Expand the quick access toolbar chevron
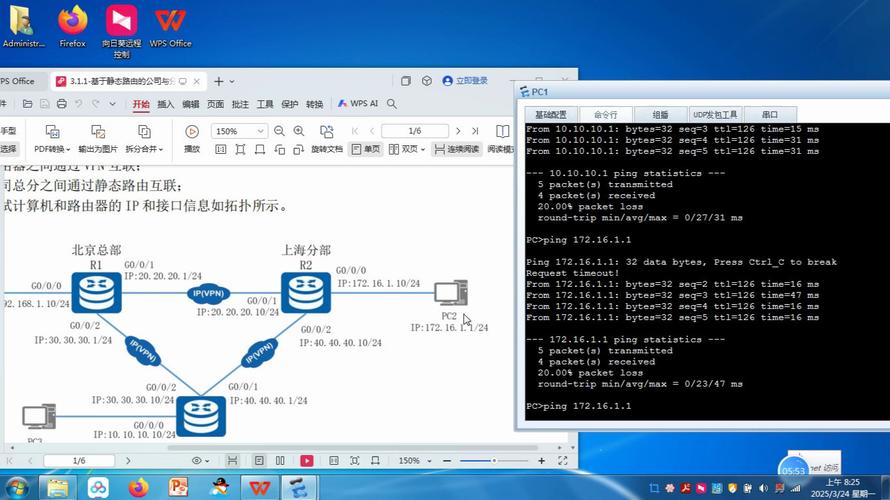Image resolution: width=890 pixels, height=500 pixels. point(112,104)
